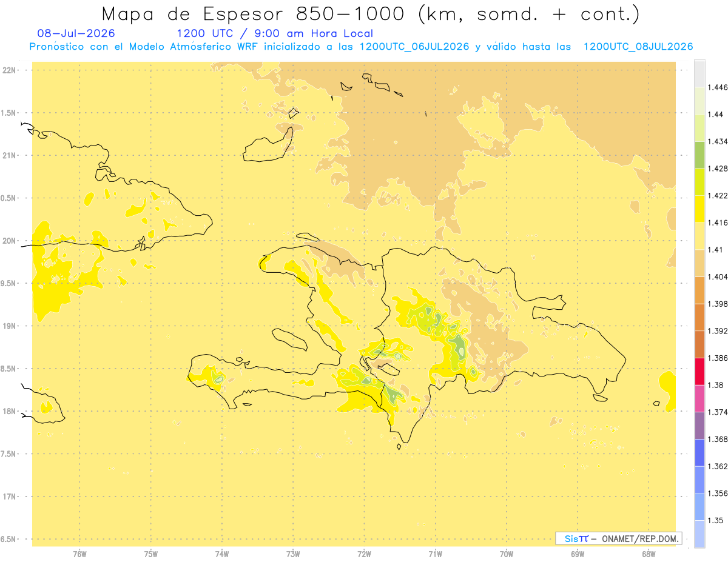Click the legend value '1.398'

718,304
